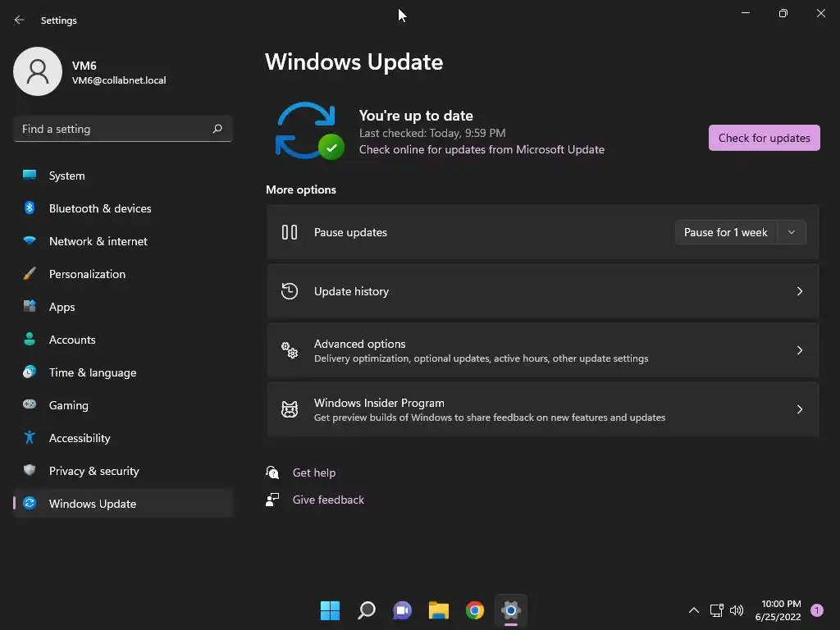Click the search magnifier in Find a setting
Screen dimensions: 840x630
(x=217, y=129)
